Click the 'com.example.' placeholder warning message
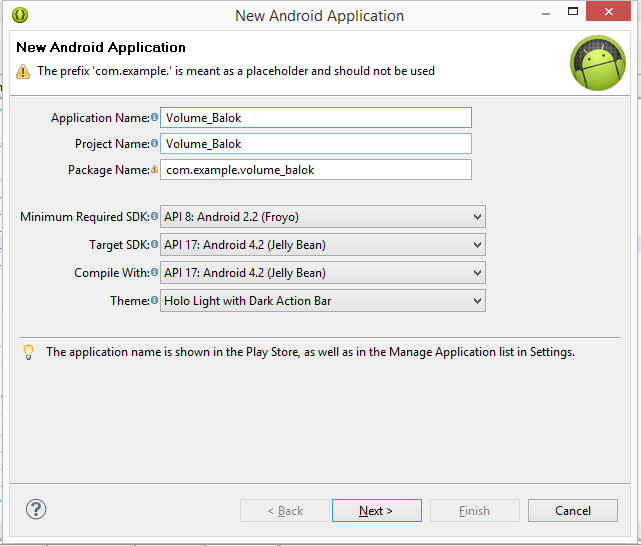This screenshot has width=641, height=546. tap(236, 71)
